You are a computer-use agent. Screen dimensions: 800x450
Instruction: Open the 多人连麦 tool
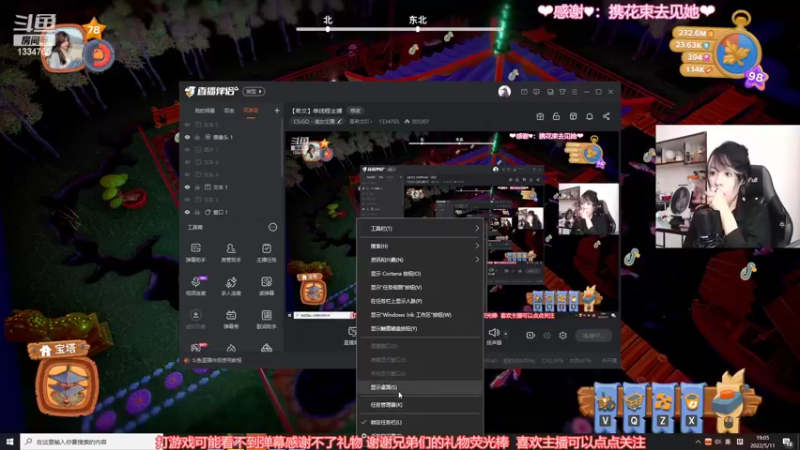click(x=231, y=286)
